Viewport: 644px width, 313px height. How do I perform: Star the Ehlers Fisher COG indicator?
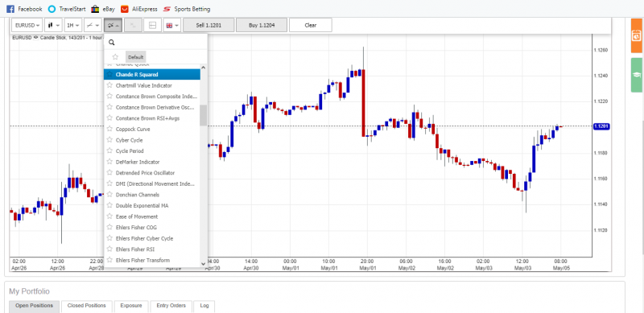(x=109, y=227)
